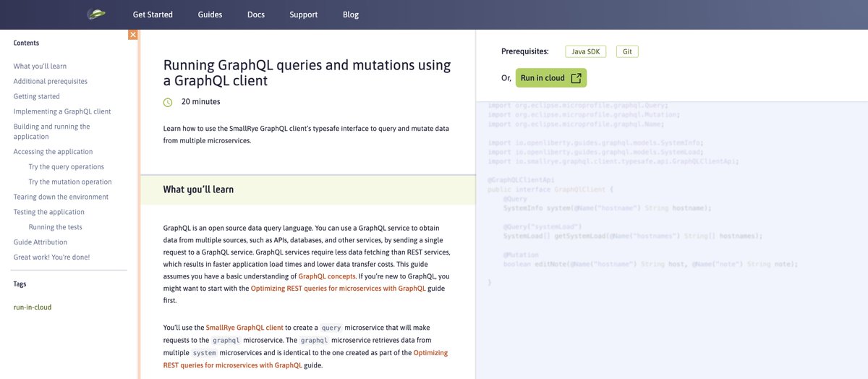Click the Contents sidebar heading

click(x=27, y=43)
